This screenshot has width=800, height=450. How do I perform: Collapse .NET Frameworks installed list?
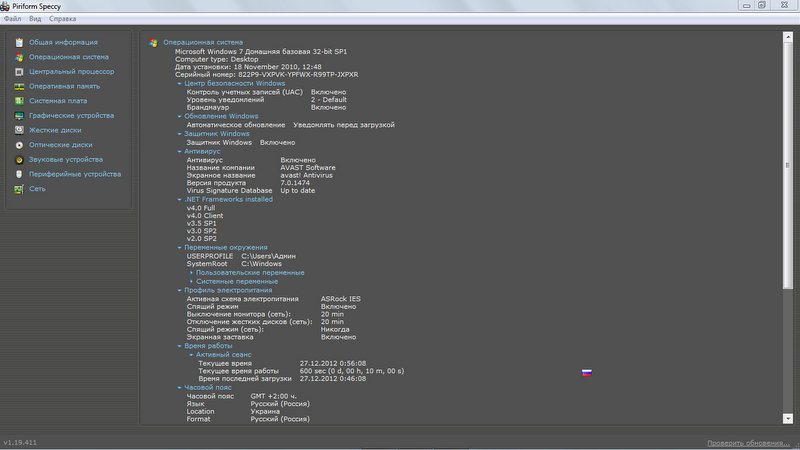pos(179,199)
